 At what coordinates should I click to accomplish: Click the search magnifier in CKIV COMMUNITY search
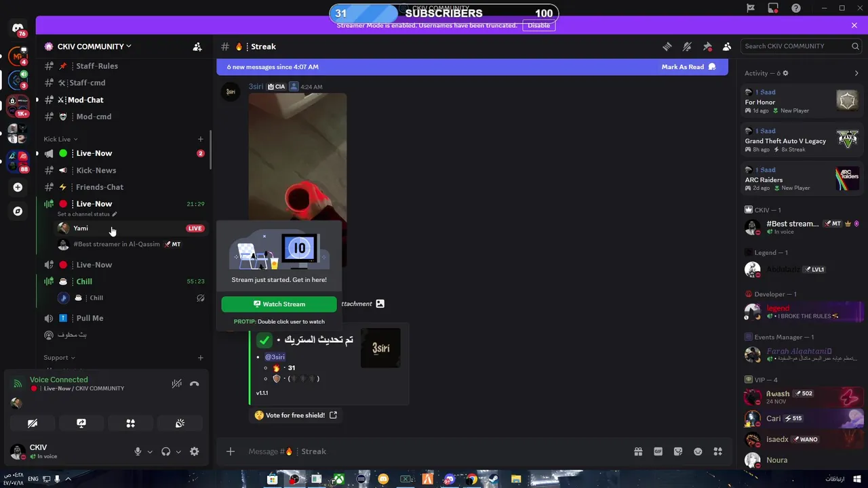[x=855, y=46]
